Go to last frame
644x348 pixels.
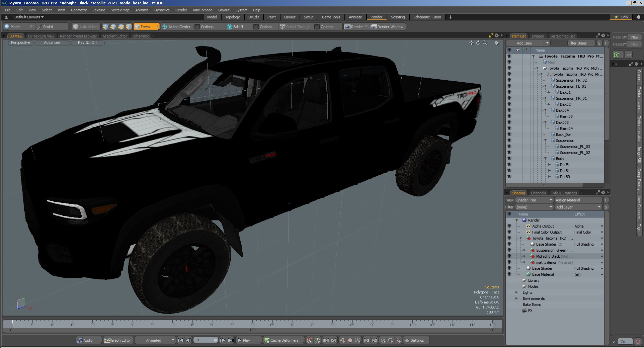click(231, 340)
